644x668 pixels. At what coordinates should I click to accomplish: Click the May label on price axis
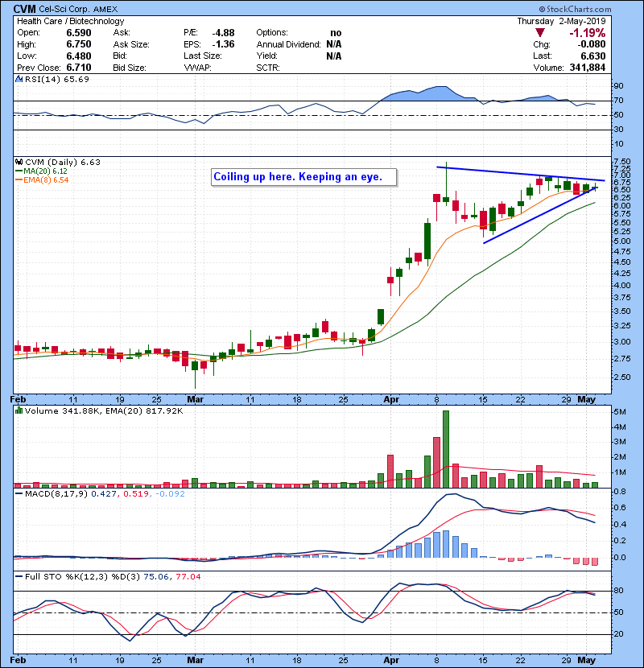pyautogui.click(x=586, y=399)
